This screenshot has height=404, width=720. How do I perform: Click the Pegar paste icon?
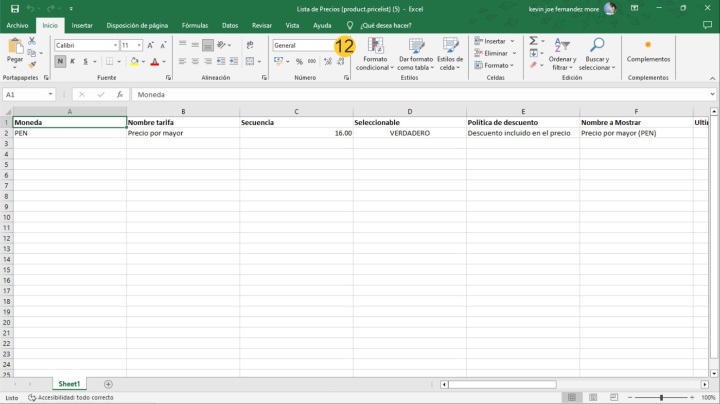click(x=15, y=48)
